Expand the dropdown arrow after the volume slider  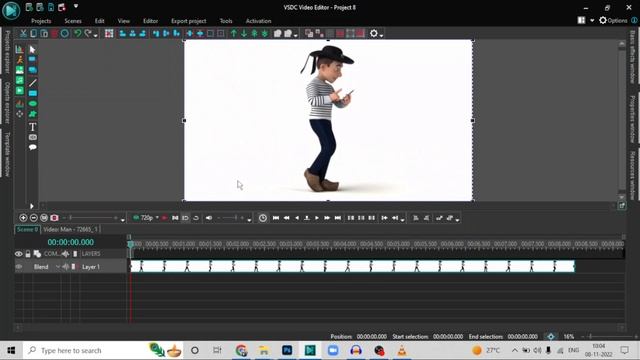(x=249, y=220)
